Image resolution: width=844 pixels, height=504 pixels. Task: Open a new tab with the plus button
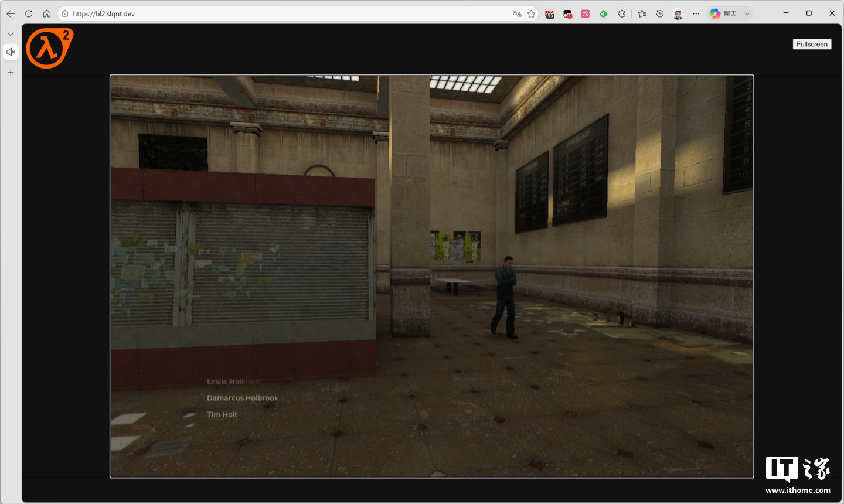point(11,73)
